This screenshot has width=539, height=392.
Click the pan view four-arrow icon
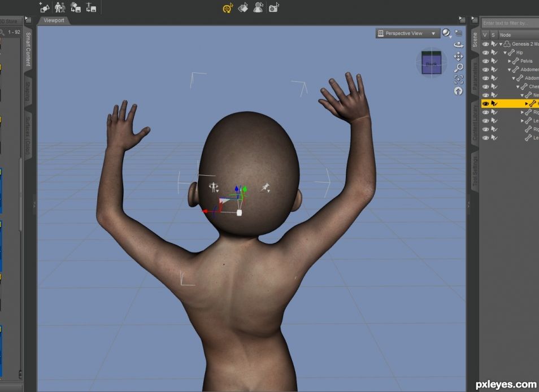[458, 56]
